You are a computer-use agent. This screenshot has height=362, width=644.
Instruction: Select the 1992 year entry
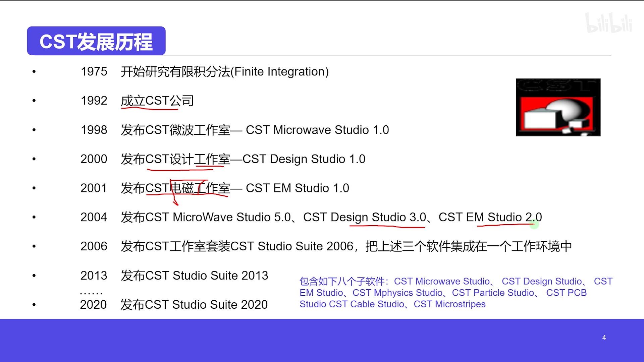click(94, 101)
